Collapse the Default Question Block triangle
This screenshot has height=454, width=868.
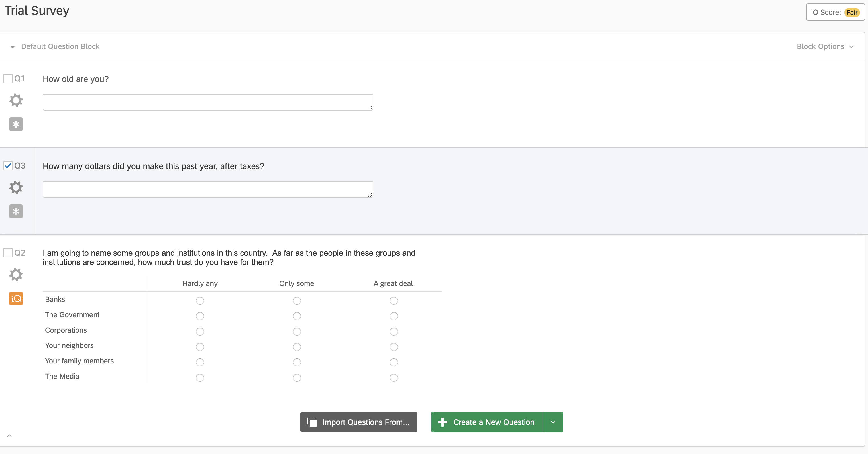click(13, 47)
